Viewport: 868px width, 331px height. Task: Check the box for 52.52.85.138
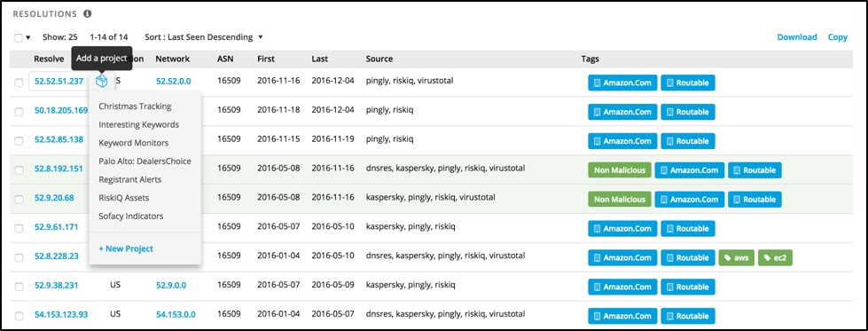tap(19, 141)
